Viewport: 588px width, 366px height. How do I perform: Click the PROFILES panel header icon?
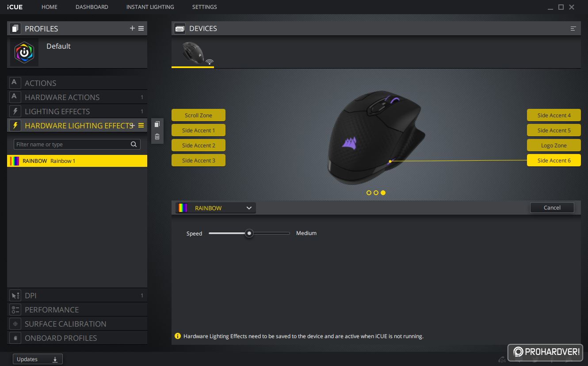(15, 29)
